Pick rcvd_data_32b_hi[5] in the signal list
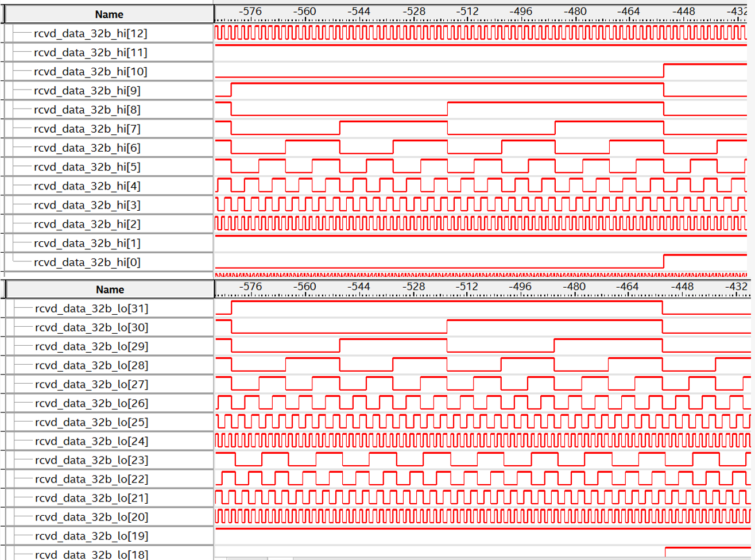Screen dimensions: 755x560 pos(87,167)
